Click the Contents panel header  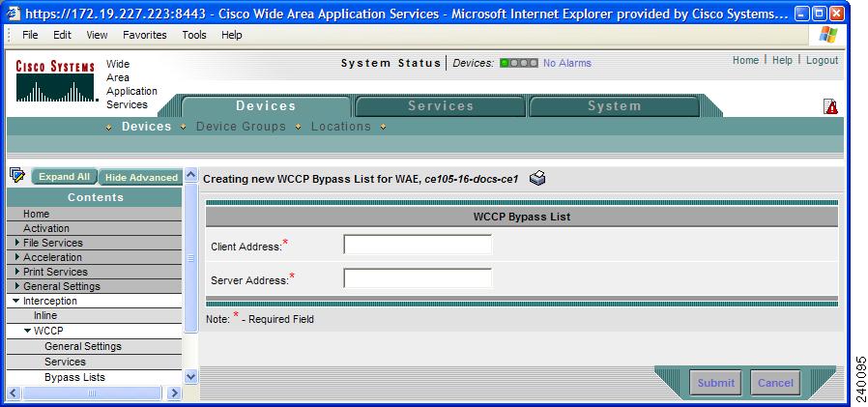click(94, 197)
